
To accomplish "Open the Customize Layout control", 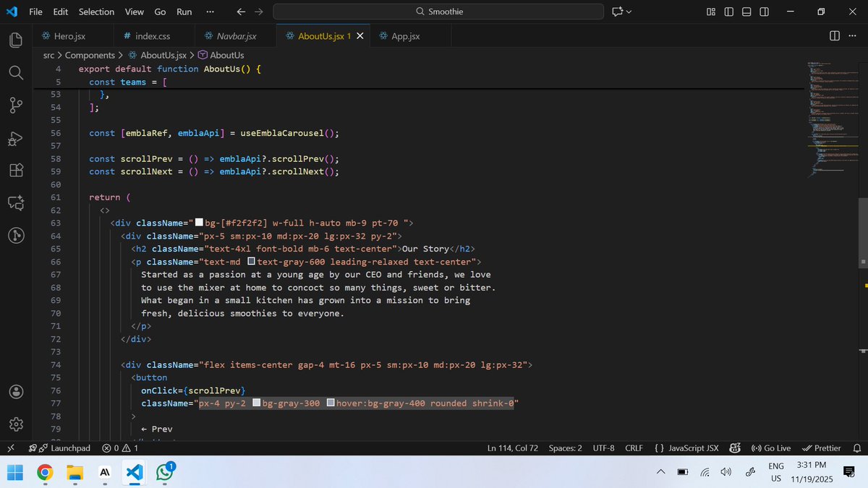I will pyautogui.click(x=711, y=12).
